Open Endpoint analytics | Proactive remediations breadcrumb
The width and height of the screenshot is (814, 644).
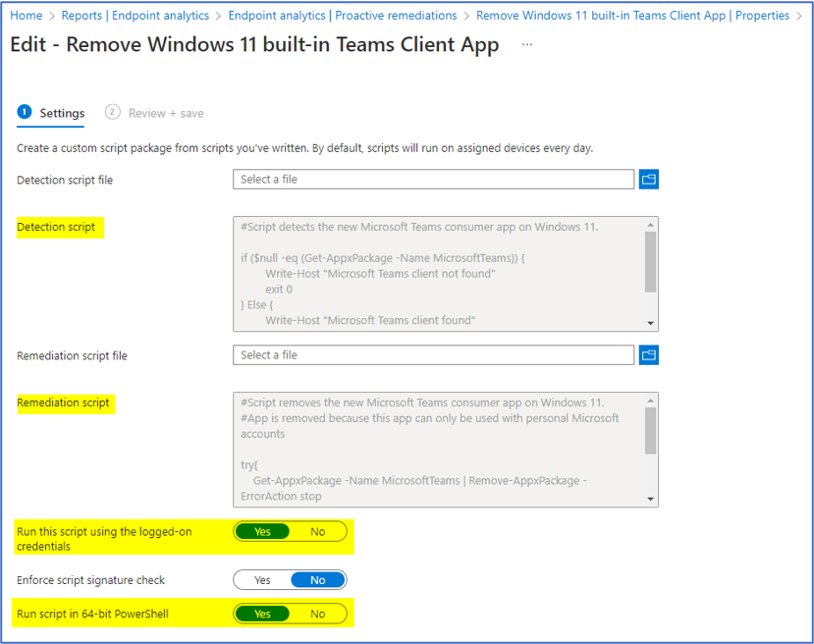(343, 16)
